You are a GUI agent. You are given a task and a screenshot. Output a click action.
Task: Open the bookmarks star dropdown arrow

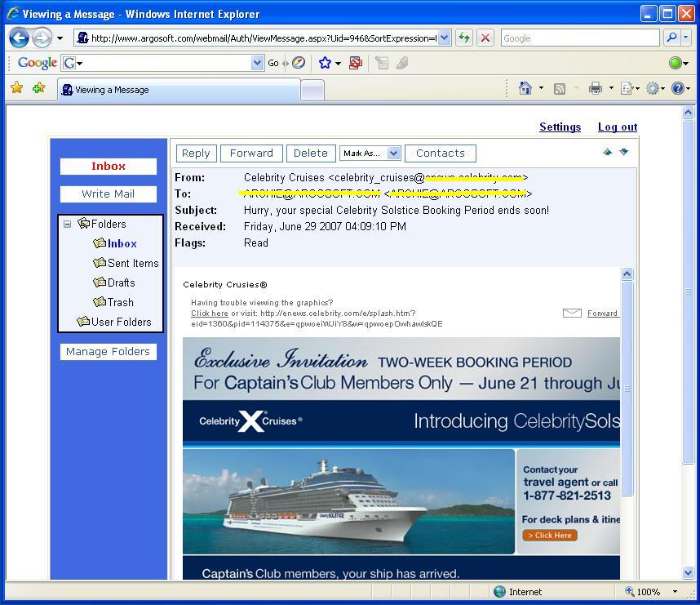[x=338, y=64]
